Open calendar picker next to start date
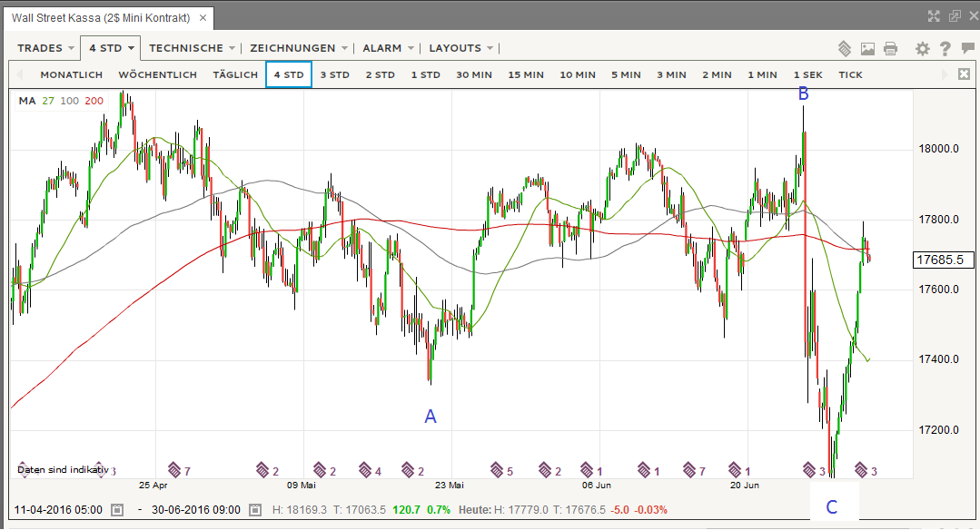Image resolution: width=980 pixels, height=530 pixels. [x=117, y=510]
